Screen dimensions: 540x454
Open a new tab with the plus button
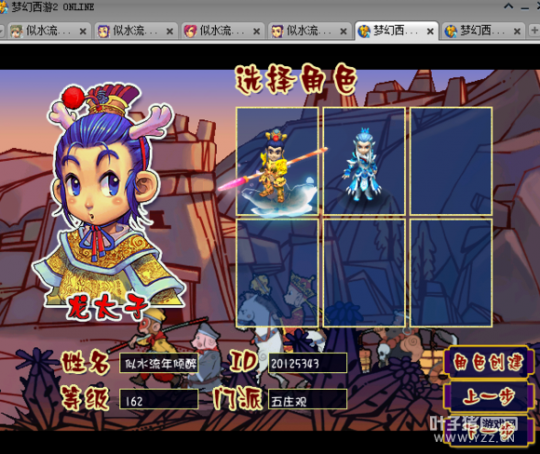tap(534, 31)
